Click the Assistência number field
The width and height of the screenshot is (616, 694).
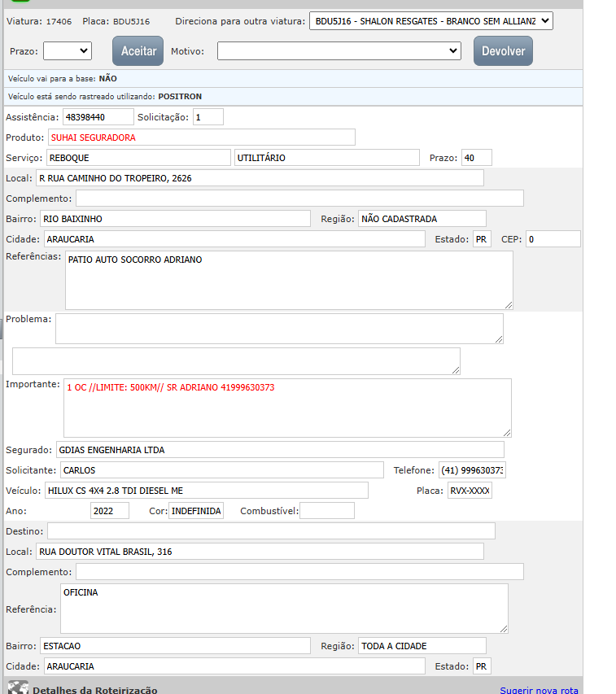click(x=98, y=117)
